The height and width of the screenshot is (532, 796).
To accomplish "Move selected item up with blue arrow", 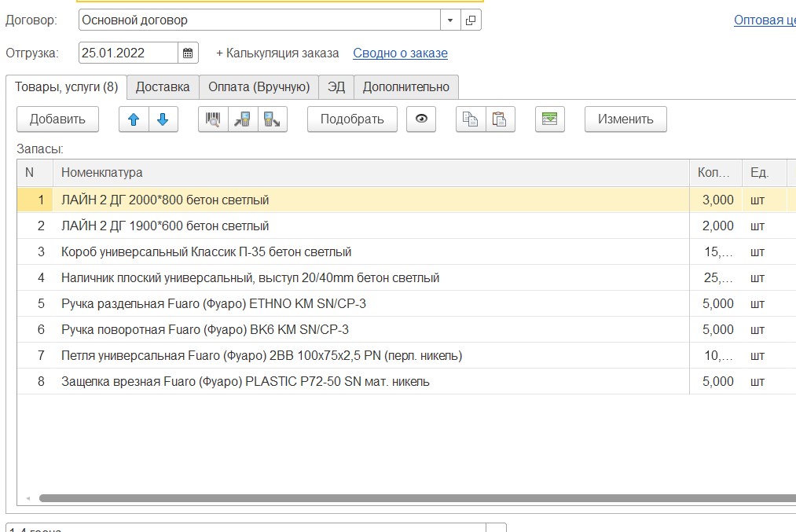I will (135, 119).
